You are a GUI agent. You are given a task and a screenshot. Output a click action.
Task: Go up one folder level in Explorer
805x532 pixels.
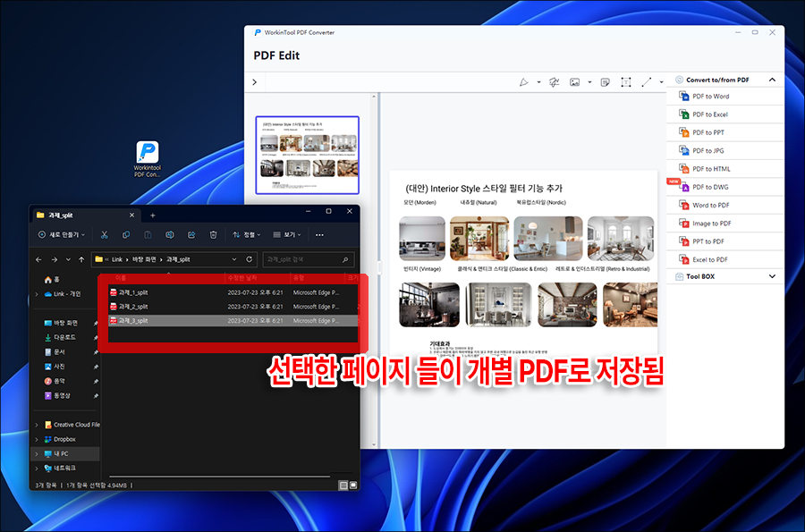(81, 259)
